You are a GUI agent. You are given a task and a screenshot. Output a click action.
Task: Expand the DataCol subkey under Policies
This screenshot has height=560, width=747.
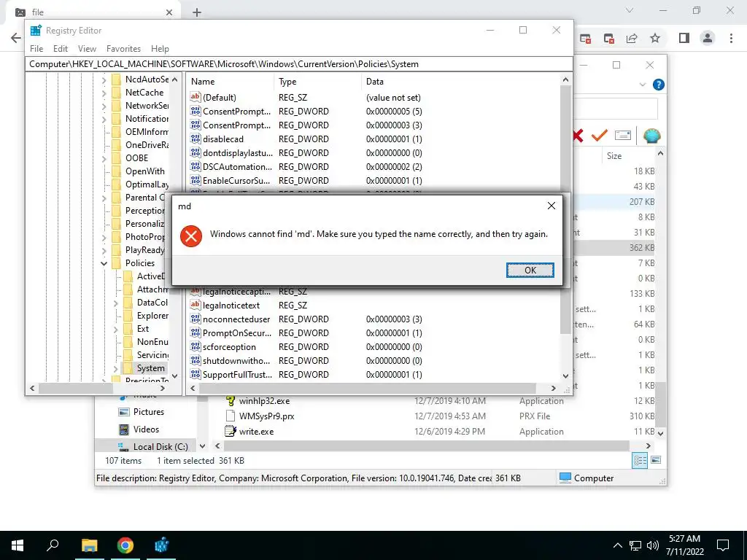tap(116, 303)
